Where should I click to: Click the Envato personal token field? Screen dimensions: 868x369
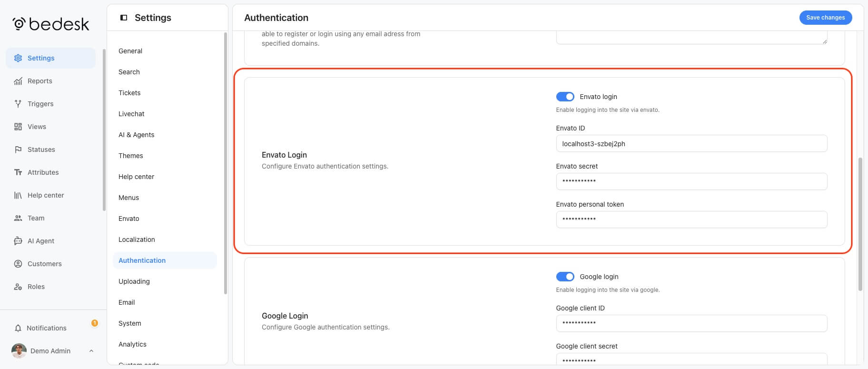(691, 219)
